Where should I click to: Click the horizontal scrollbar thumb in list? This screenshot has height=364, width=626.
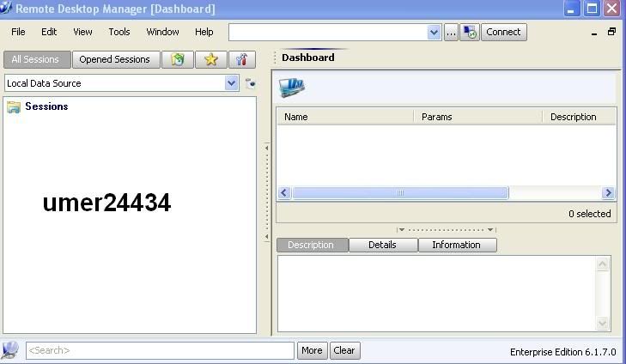[x=399, y=193]
